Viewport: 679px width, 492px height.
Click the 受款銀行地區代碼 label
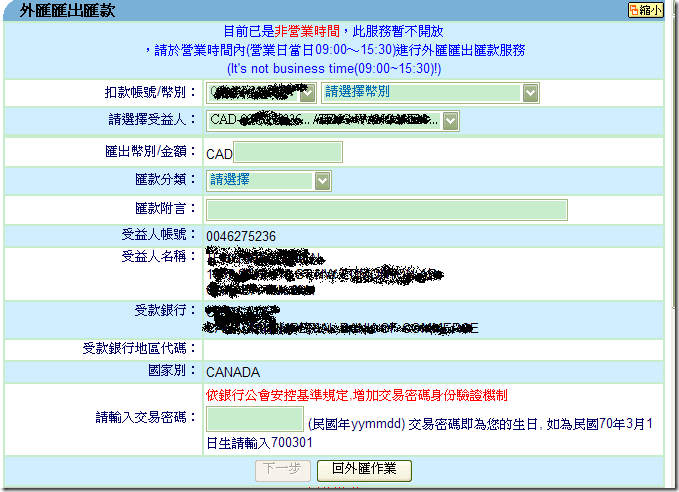[139, 348]
